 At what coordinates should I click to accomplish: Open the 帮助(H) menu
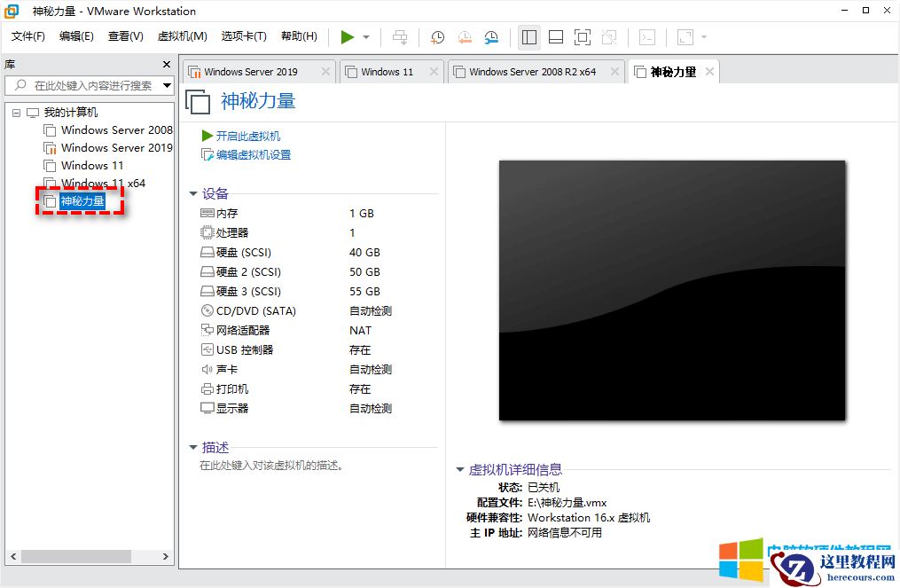(x=299, y=36)
